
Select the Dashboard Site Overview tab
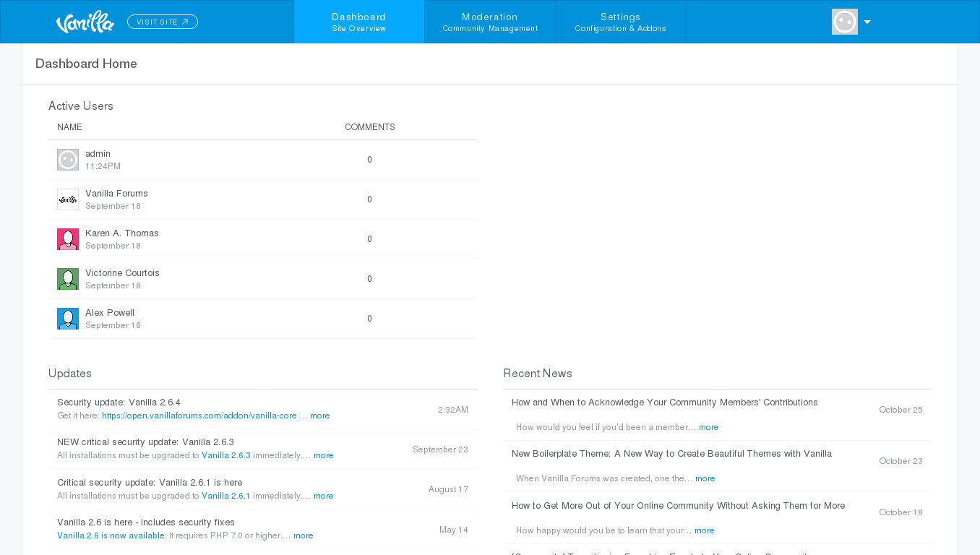[x=359, y=22]
